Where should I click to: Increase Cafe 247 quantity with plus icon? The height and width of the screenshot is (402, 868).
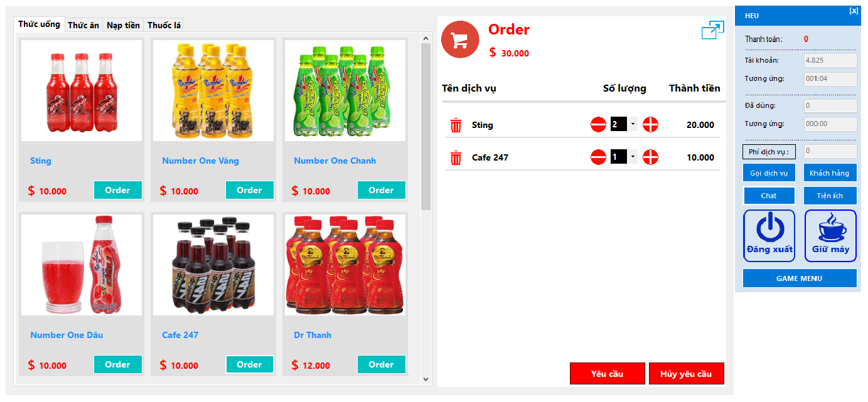[651, 157]
